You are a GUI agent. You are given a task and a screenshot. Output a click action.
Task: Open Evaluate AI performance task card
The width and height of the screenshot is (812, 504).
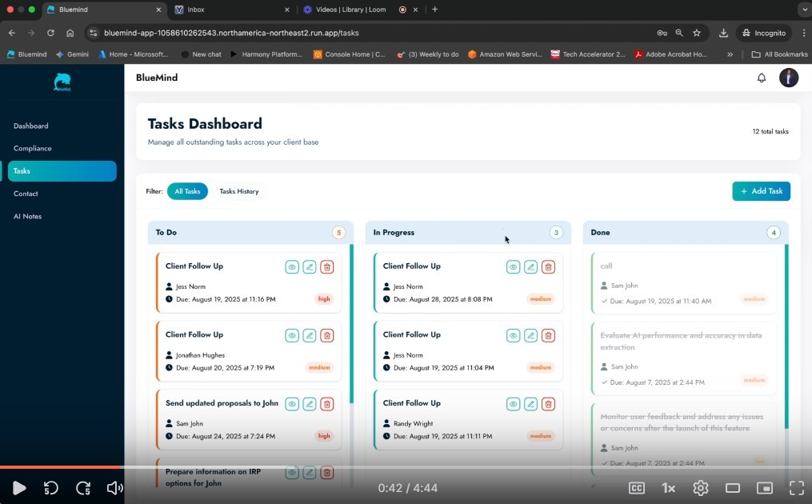(683, 358)
